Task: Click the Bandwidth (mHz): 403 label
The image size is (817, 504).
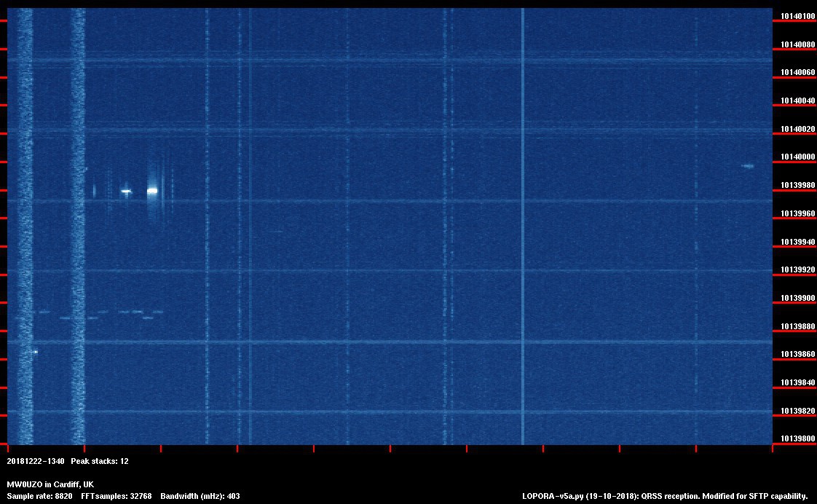Action: [200, 496]
